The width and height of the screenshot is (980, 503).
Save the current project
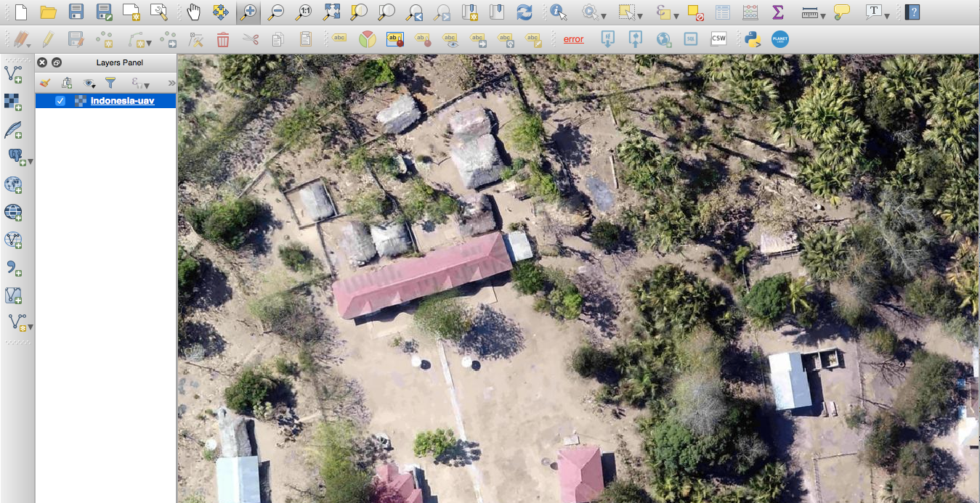coord(76,12)
